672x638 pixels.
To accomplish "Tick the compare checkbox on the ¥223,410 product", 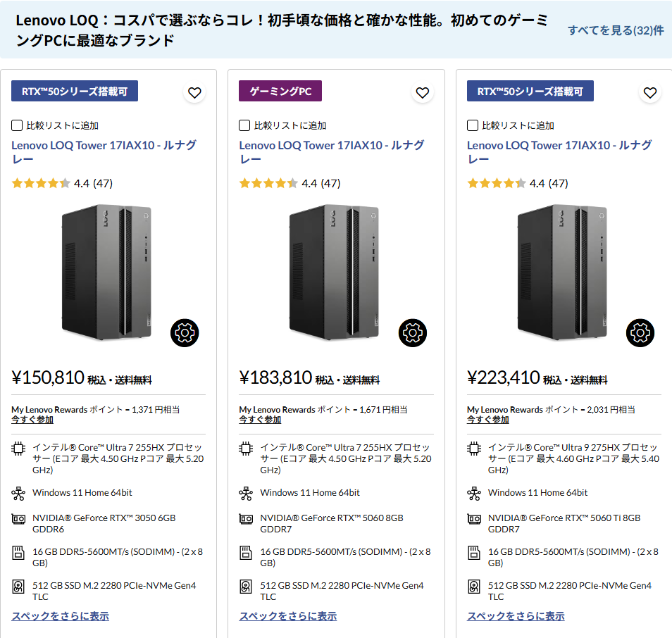I will pos(473,125).
